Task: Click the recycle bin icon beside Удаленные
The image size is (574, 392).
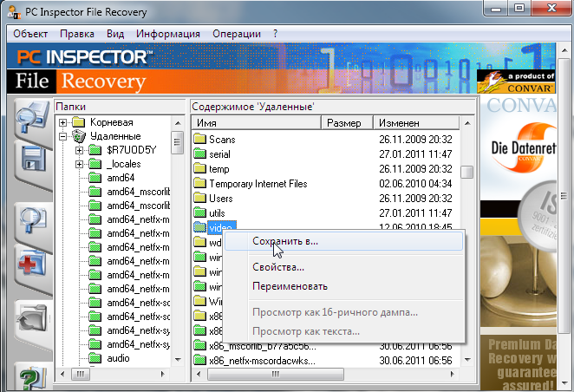Action: [x=78, y=136]
